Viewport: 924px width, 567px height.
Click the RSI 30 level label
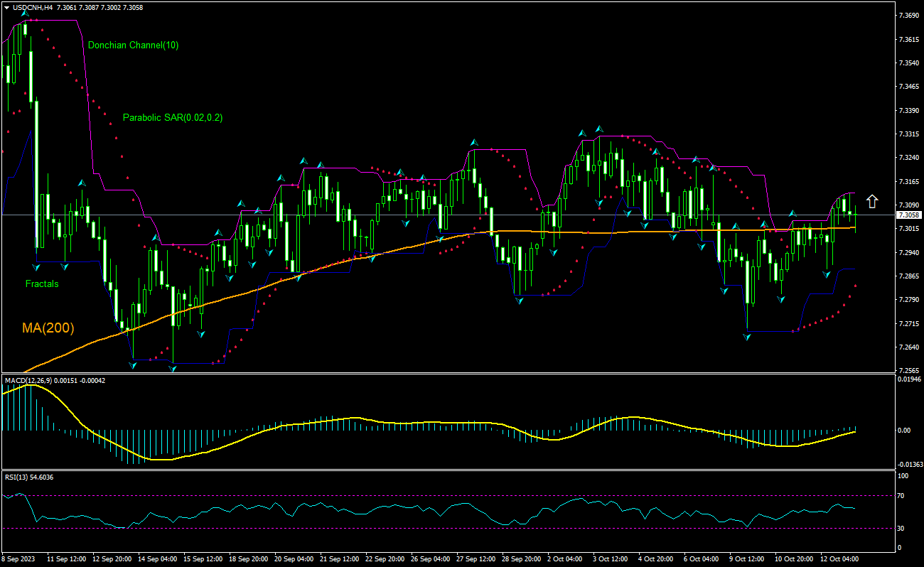pyautogui.click(x=902, y=528)
